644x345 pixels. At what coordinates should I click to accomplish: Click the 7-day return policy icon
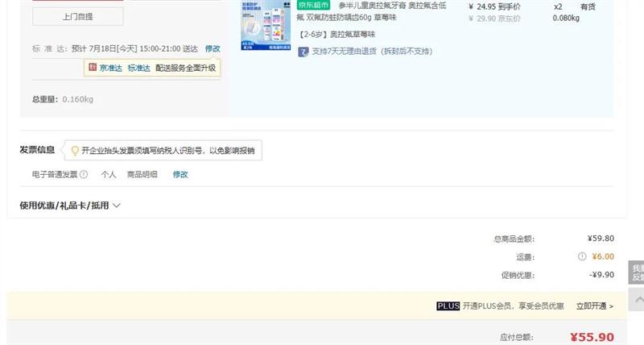[303, 52]
